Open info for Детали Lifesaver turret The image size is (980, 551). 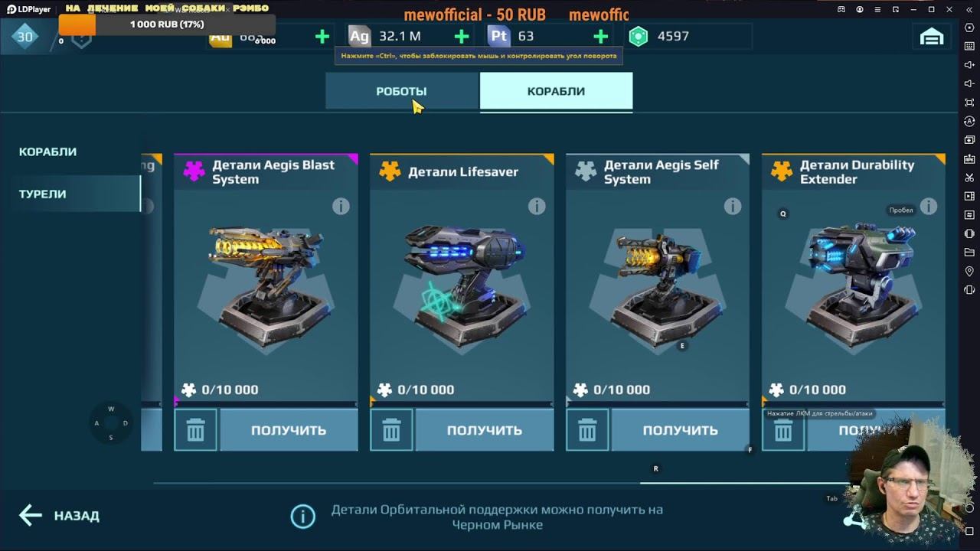tap(537, 207)
